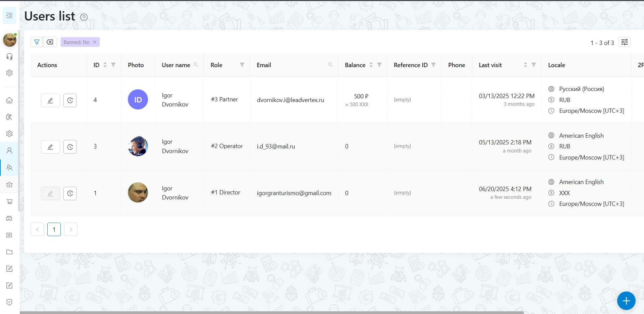Remove the Banned: No filter chip
Screen dimensions: 644x314
pyautogui.click(x=94, y=42)
